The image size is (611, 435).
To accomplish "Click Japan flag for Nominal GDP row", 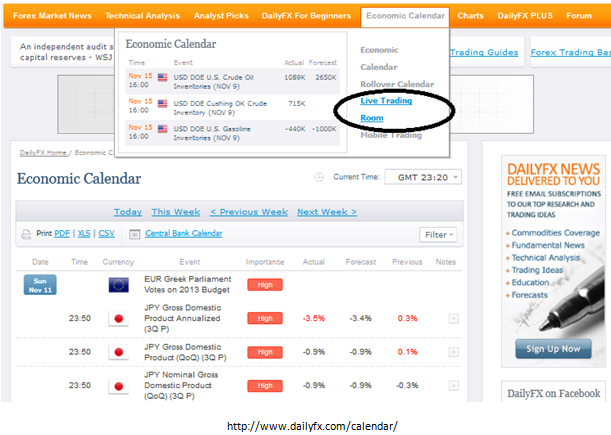I will pyautogui.click(x=118, y=386).
